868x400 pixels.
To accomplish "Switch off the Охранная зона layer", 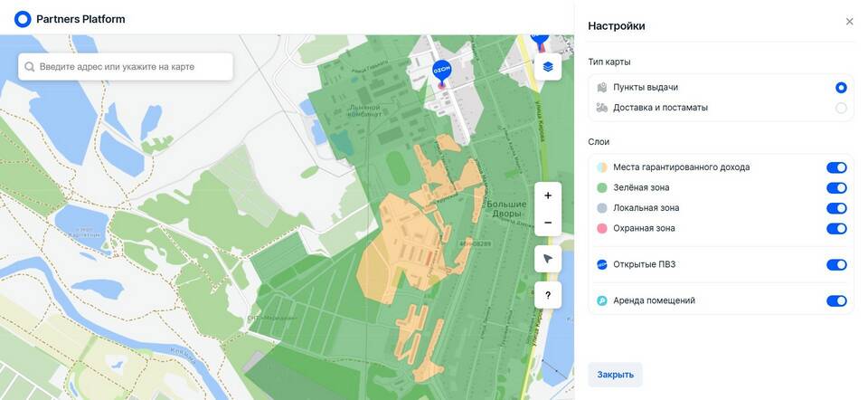I will (836, 229).
